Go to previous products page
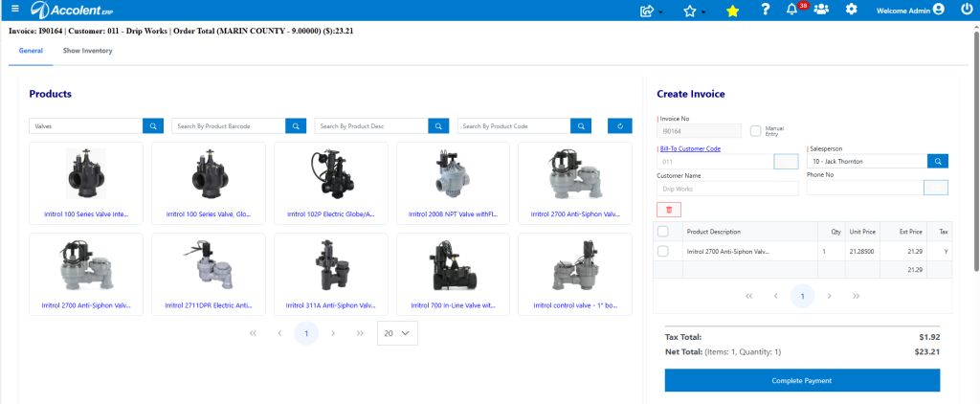The image size is (980, 404). (x=279, y=333)
